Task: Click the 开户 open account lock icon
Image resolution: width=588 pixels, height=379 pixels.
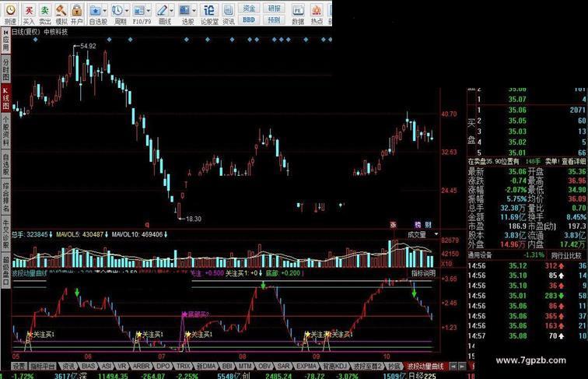Action: point(77,10)
